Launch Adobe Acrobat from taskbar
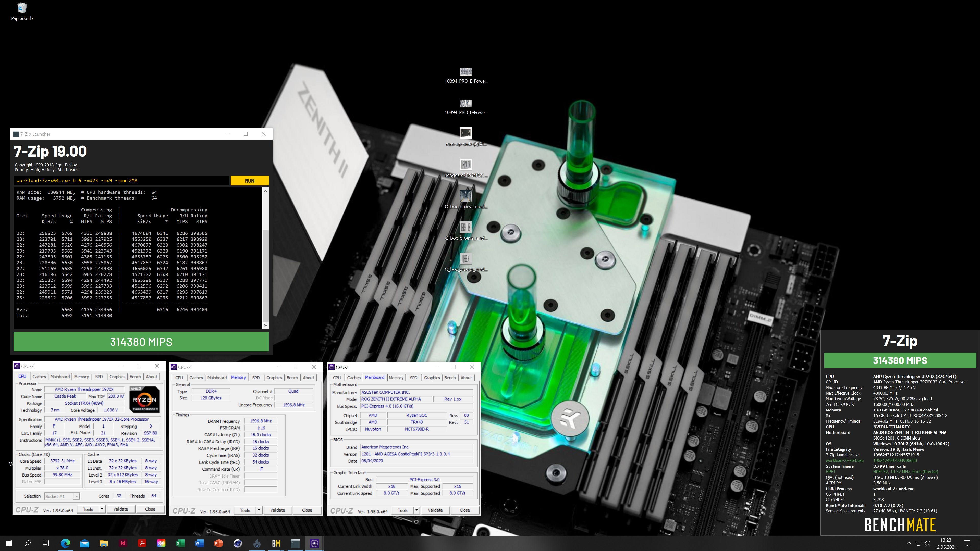 point(142,543)
